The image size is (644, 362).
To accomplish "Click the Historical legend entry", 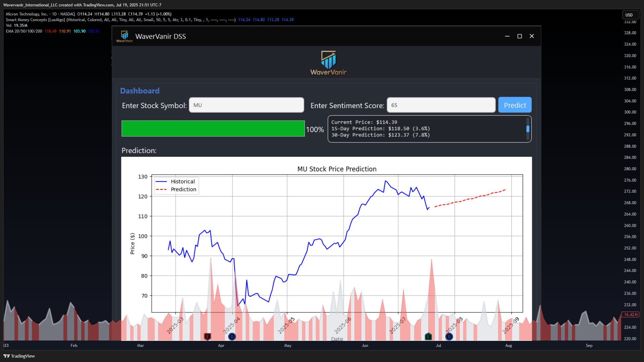I will pyautogui.click(x=176, y=181).
